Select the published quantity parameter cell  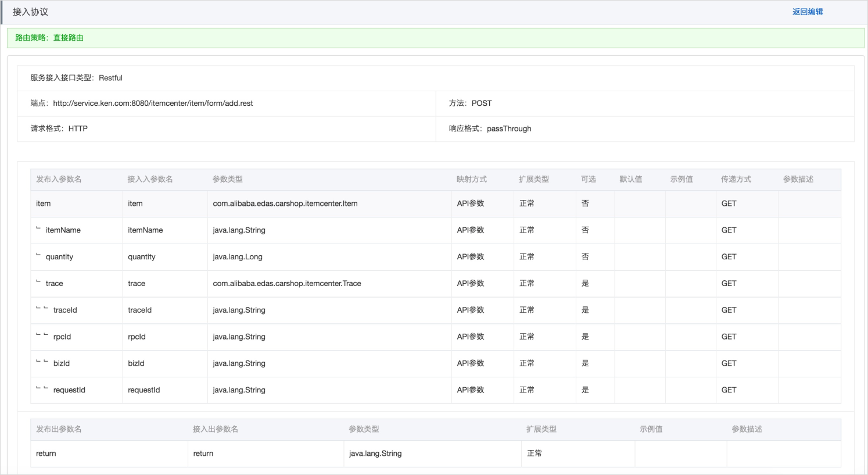tap(77, 257)
